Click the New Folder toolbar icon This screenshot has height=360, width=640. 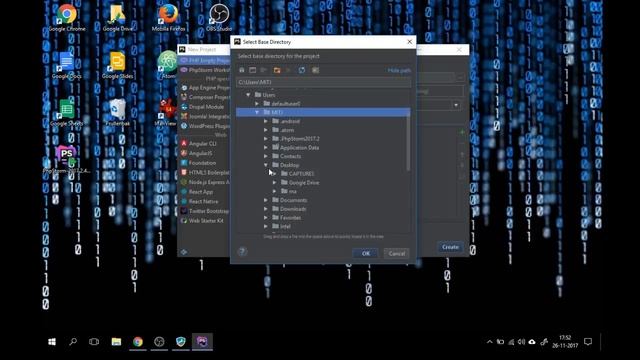click(277, 70)
